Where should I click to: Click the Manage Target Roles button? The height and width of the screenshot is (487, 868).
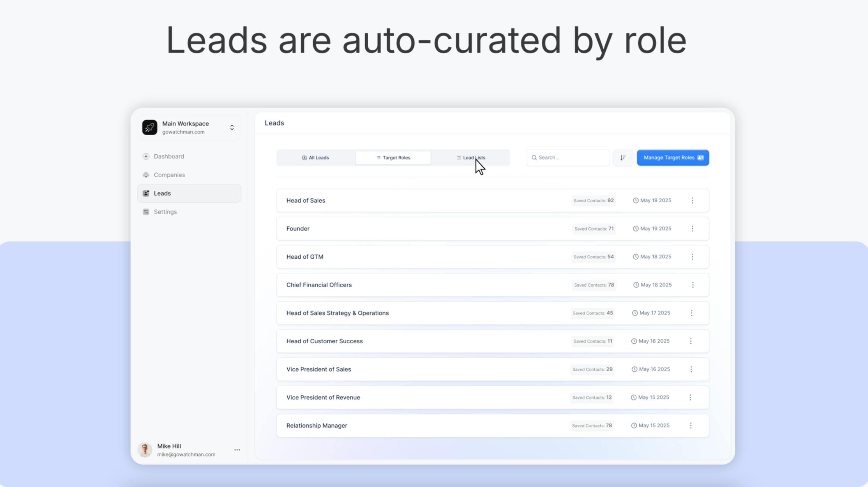tap(673, 158)
